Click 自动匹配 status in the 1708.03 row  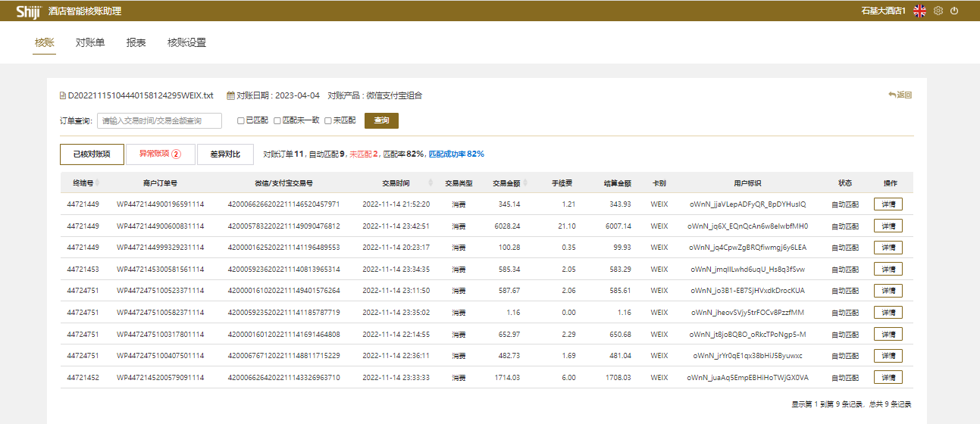pos(845,378)
